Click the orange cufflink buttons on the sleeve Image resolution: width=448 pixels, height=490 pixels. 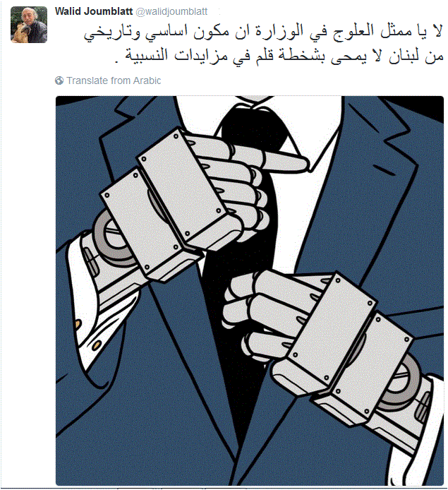click(87, 335)
